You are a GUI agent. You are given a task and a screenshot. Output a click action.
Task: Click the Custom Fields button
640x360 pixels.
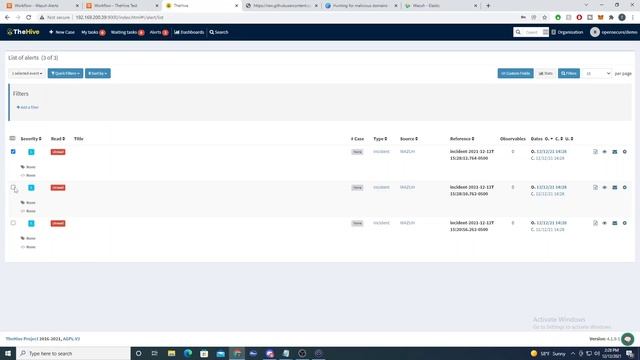tap(515, 73)
